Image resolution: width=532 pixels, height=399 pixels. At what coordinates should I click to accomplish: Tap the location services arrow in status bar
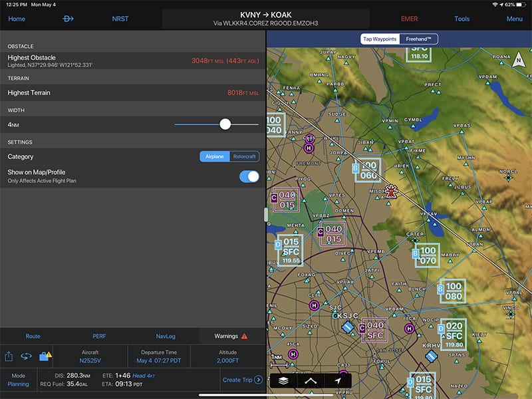[501, 5]
